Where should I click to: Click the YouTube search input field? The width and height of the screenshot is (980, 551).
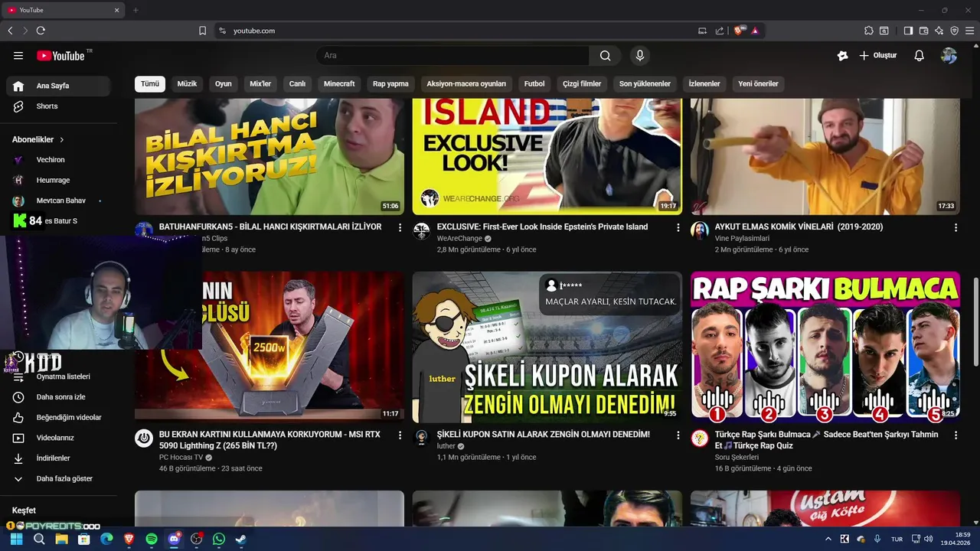[x=452, y=55]
